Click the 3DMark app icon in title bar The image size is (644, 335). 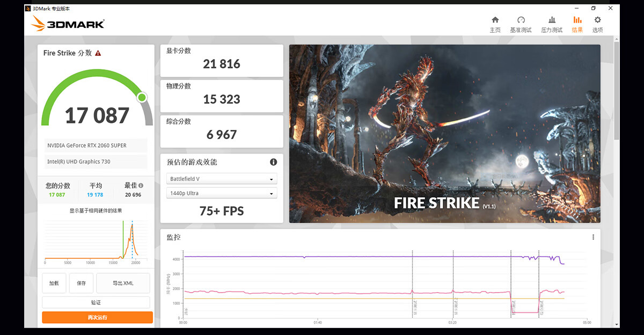coord(28,9)
